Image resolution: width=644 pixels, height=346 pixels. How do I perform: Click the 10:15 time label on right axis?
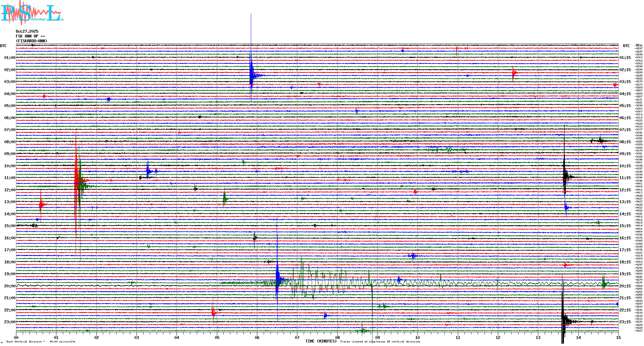point(625,166)
